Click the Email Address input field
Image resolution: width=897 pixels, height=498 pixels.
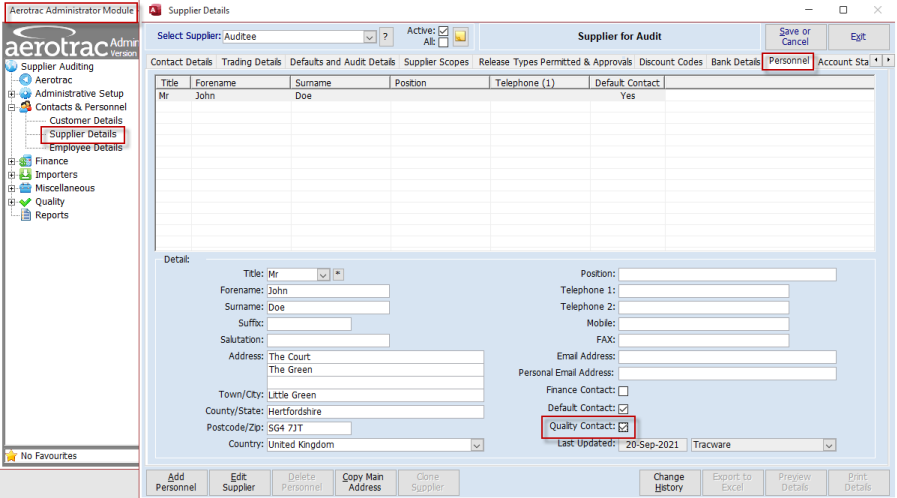coord(727,357)
